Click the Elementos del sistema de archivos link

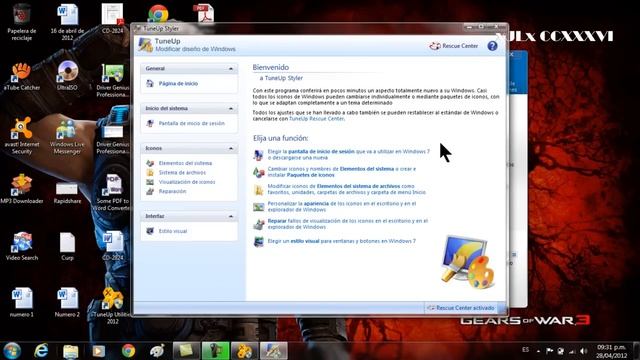[x=358, y=186]
